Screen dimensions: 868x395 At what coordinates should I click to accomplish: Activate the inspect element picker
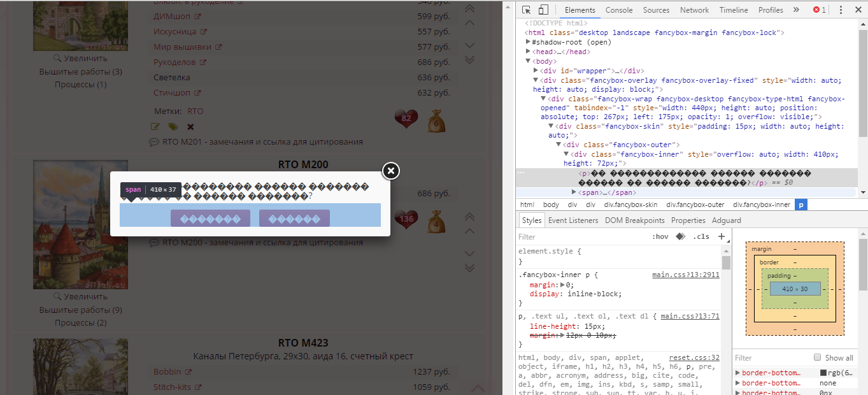(527, 10)
